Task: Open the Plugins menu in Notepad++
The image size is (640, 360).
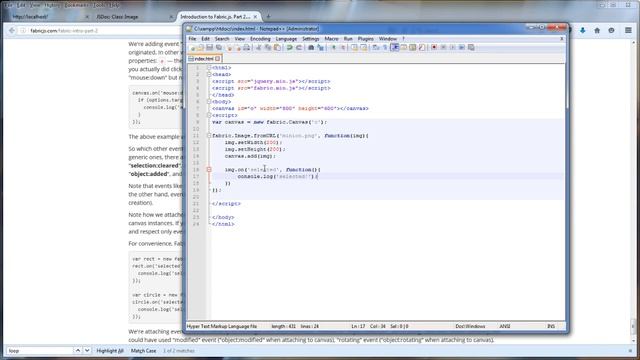Action: click(x=365, y=39)
